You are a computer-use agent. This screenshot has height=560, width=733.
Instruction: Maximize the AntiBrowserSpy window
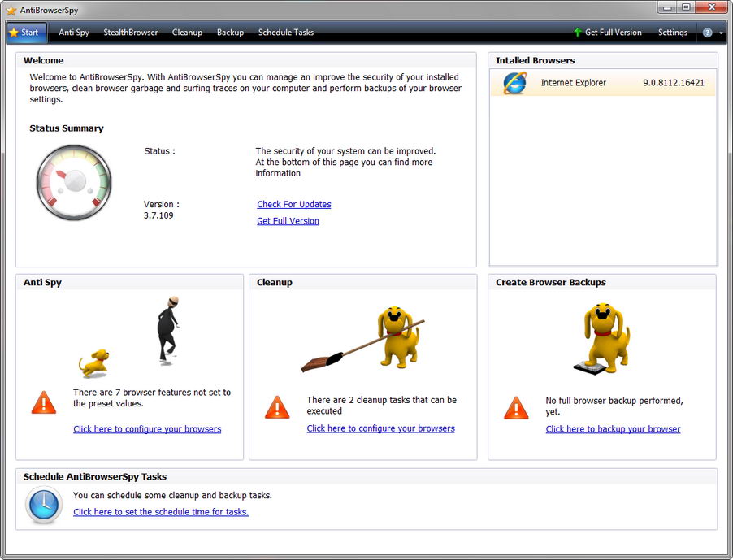click(686, 7)
